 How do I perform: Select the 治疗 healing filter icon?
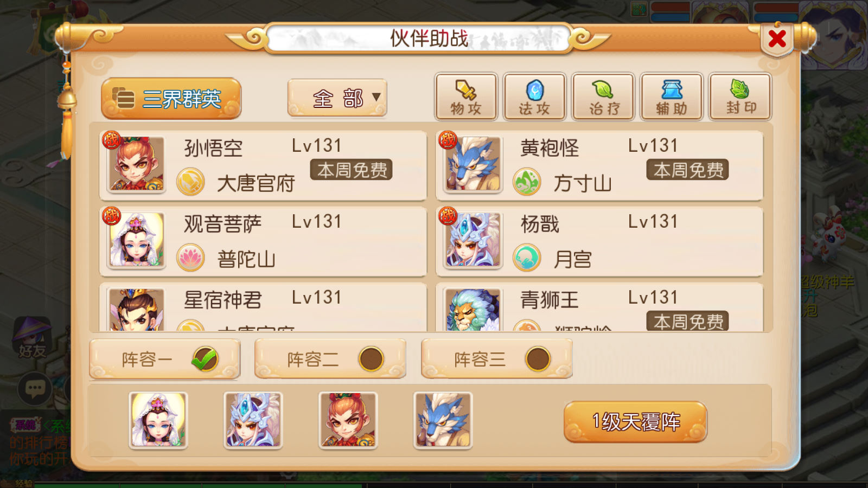click(x=603, y=97)
